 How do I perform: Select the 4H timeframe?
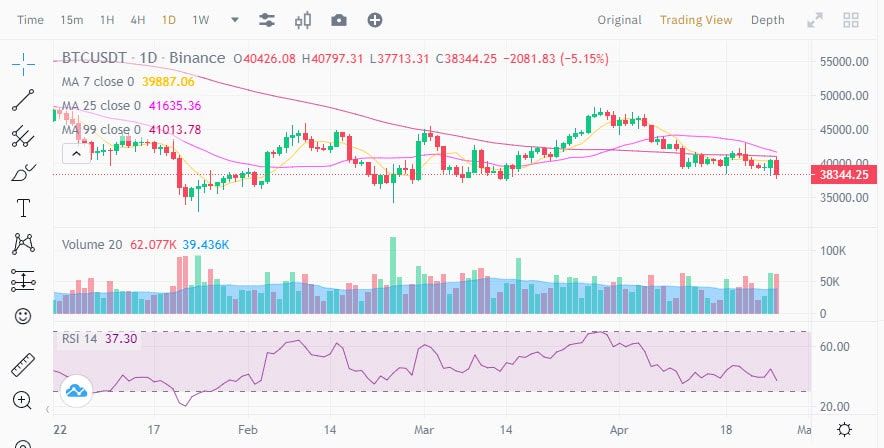pos(138,20)
